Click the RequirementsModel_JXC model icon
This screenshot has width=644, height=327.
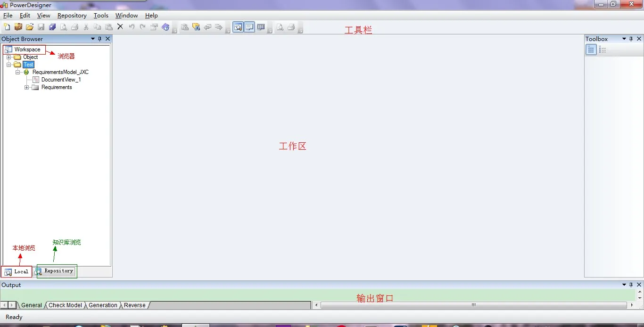[26, 72]
